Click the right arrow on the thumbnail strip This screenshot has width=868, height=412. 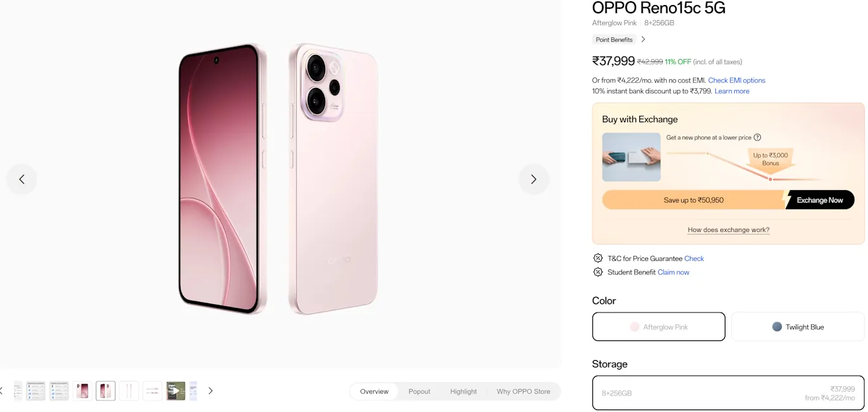(x=210, y=390)
